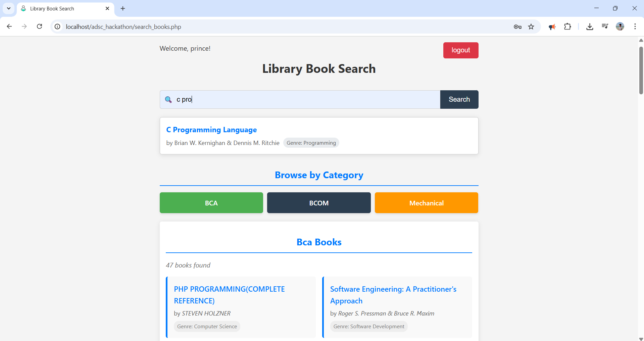644x341 pixels.
Task: Minimize the browser window
Action: point(596,8)
